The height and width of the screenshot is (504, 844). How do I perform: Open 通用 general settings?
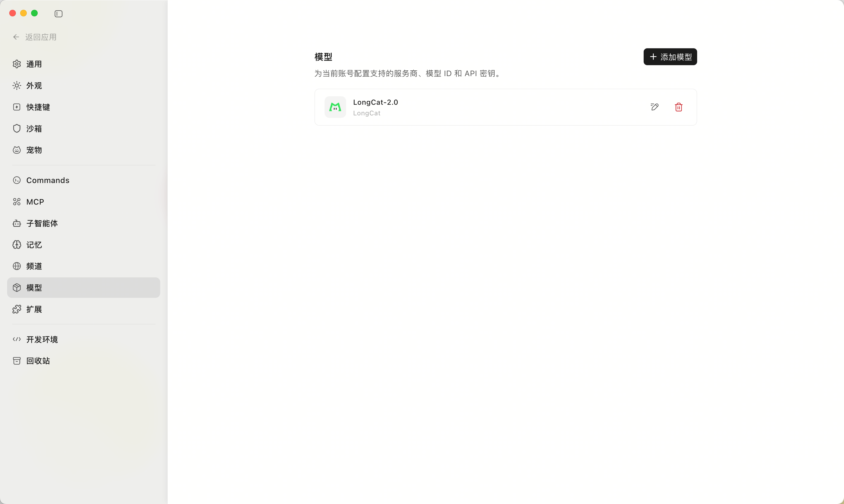click(x=83, y=64)
